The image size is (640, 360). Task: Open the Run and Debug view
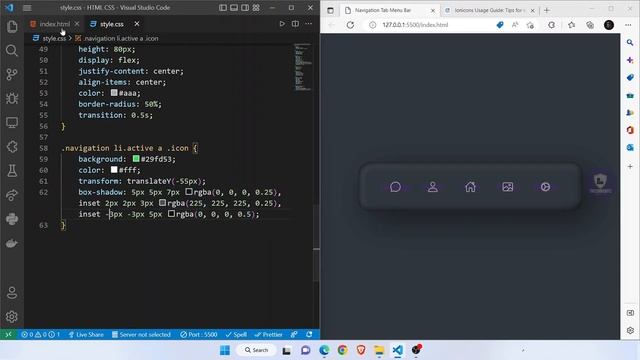12,98
